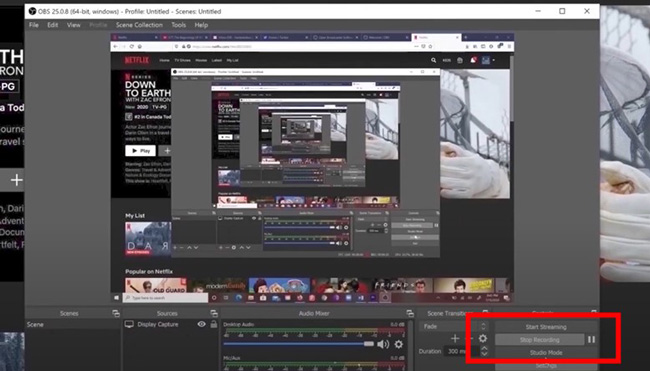Click Home in previewed Netflix navigation

click(x=164, y=60)
